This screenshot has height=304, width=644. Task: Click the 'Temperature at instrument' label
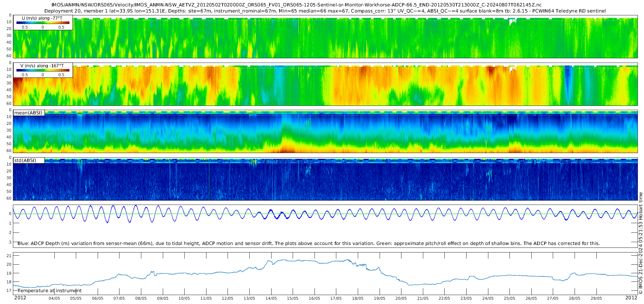pyautogui.click(x=49, y=290)
